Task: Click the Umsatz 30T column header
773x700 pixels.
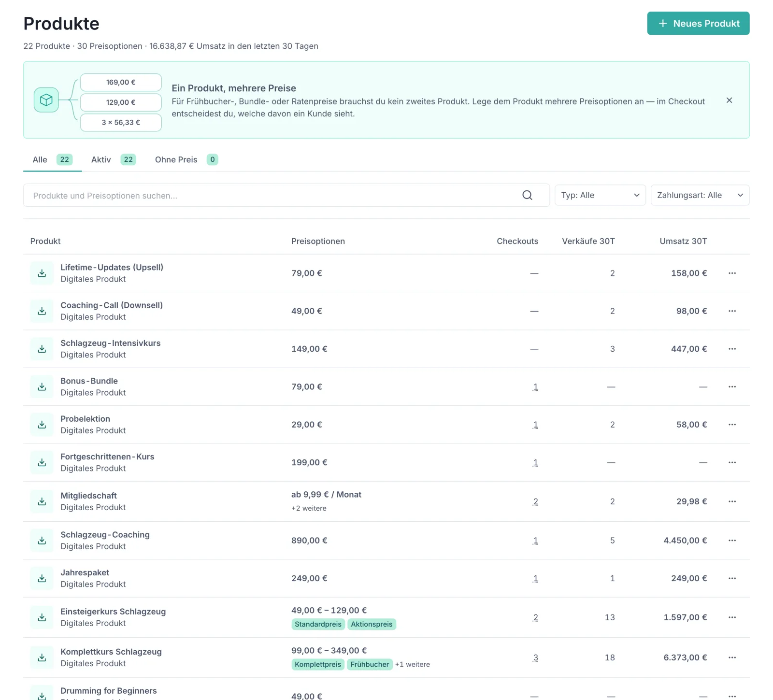Action: pyautogui.click(x=683, y=241)
